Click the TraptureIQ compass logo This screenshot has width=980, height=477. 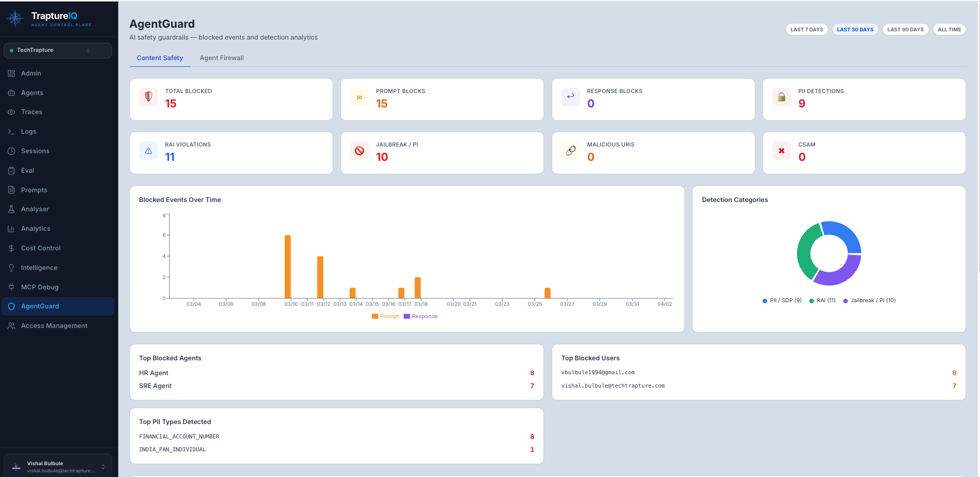pyautogui.click(x=15, y=19)
